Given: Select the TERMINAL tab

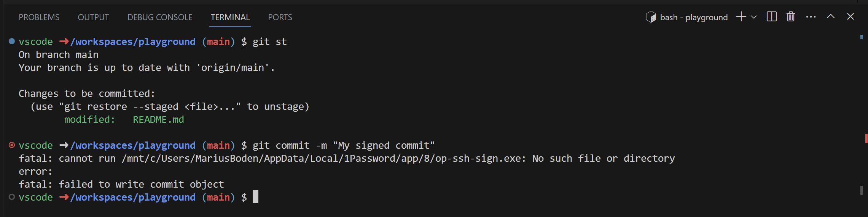Looking at the screenshot, I should click(x=230, y=17).
